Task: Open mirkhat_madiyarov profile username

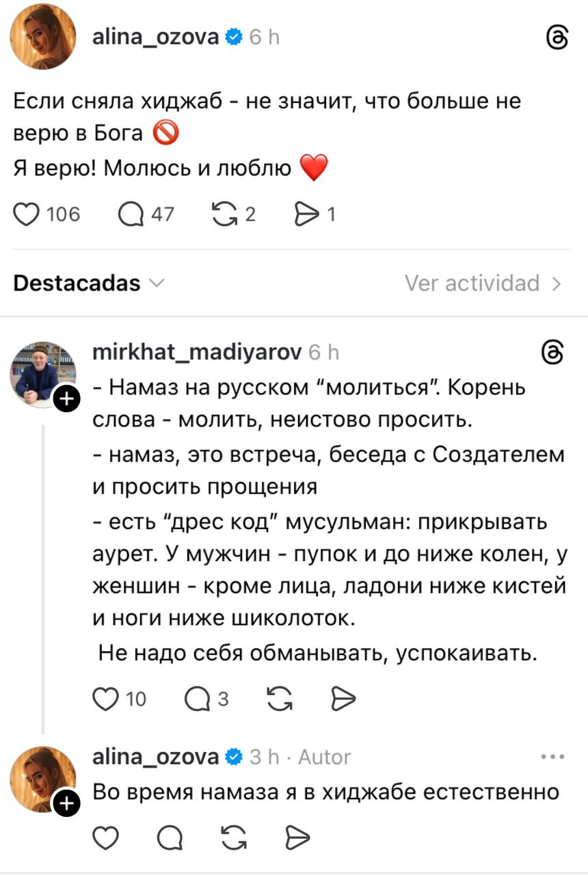Action: [x=197, y=352]
